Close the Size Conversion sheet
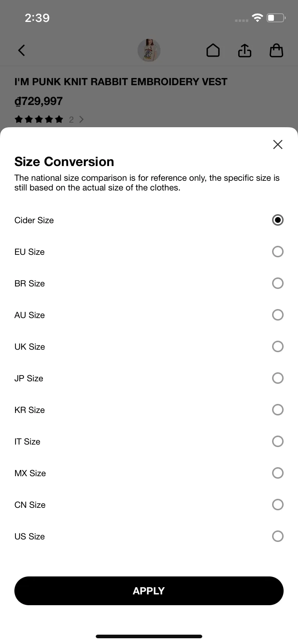 click(278, 144)
